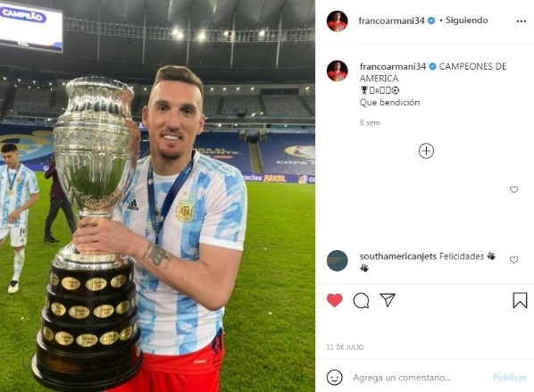Open the emoji picker smiley icon

coord(335,378)
